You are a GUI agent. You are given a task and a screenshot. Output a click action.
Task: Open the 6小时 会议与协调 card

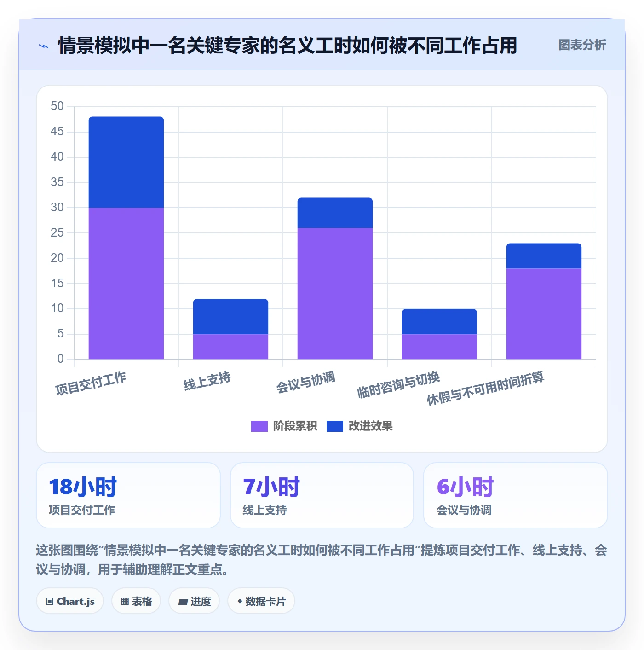click(x=516, y=495)
